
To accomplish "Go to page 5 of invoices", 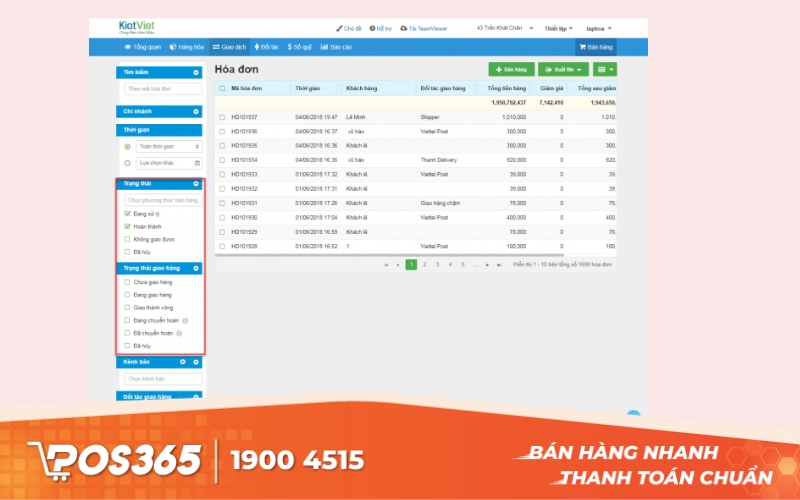I will click(463, 264).
